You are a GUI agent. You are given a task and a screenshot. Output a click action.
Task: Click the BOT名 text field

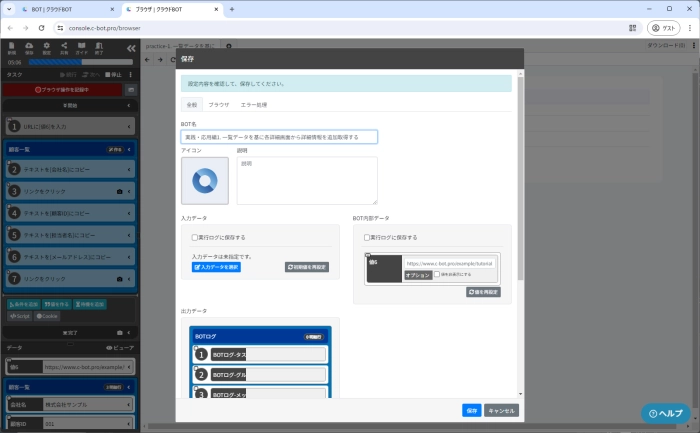[279, 137]
